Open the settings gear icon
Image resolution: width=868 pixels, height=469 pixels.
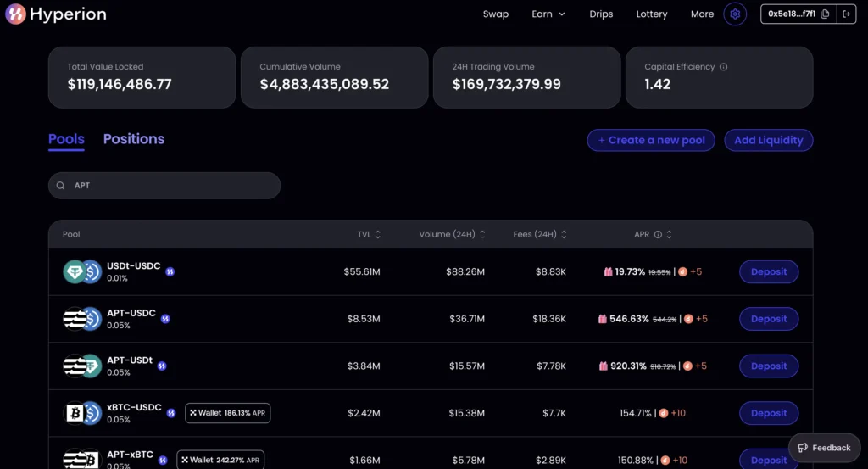735,14
